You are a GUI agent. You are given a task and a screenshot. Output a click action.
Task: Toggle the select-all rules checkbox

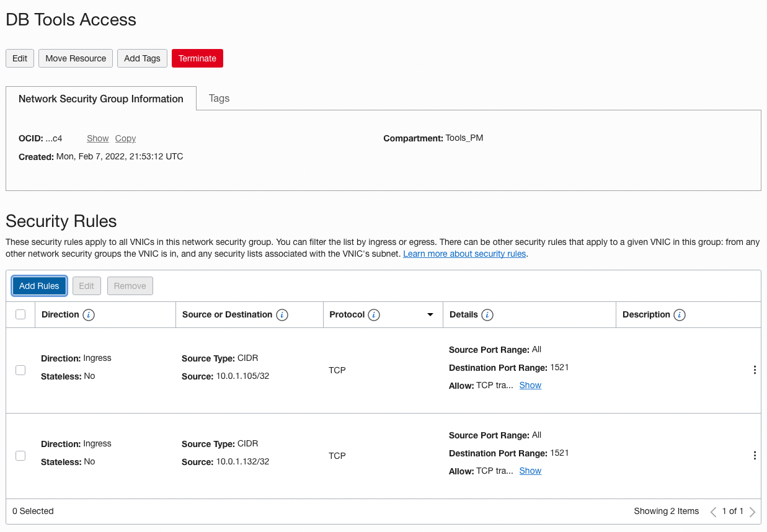[20, 314]
